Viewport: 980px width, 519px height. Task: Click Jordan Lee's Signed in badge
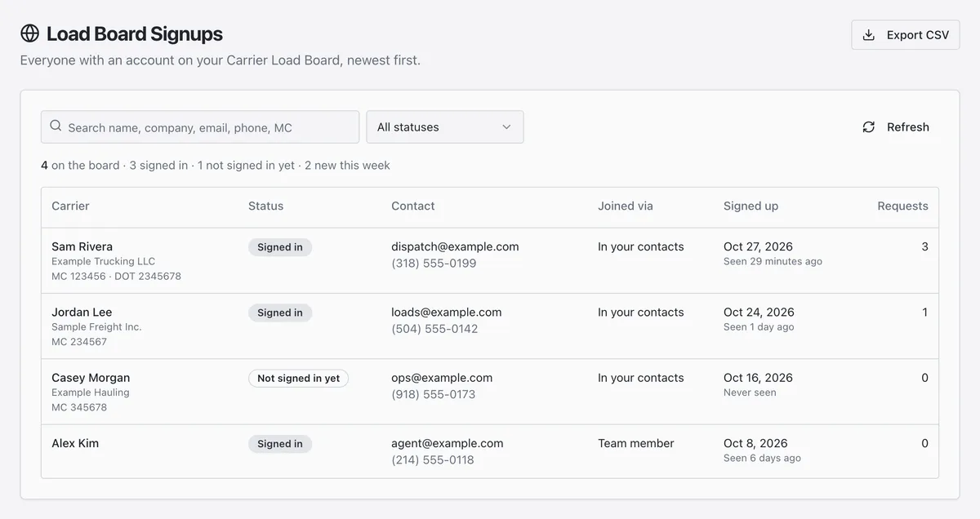[x=280, y=313]
